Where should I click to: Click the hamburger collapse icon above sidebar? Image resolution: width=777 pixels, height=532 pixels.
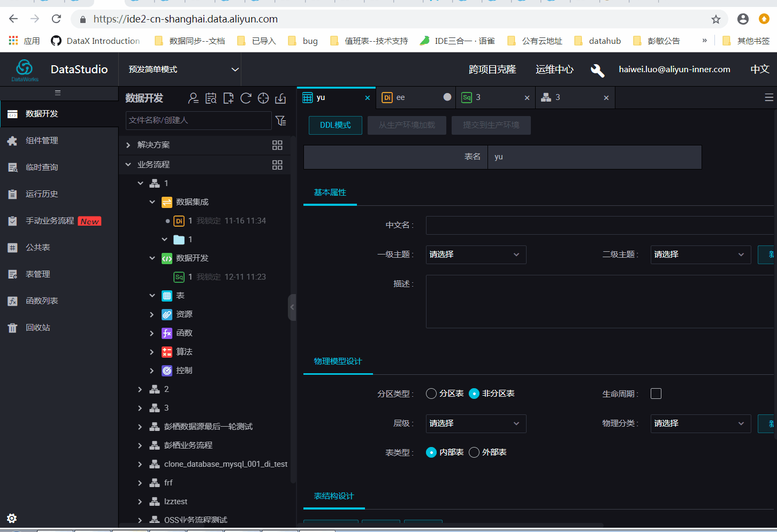coord(58,93)
